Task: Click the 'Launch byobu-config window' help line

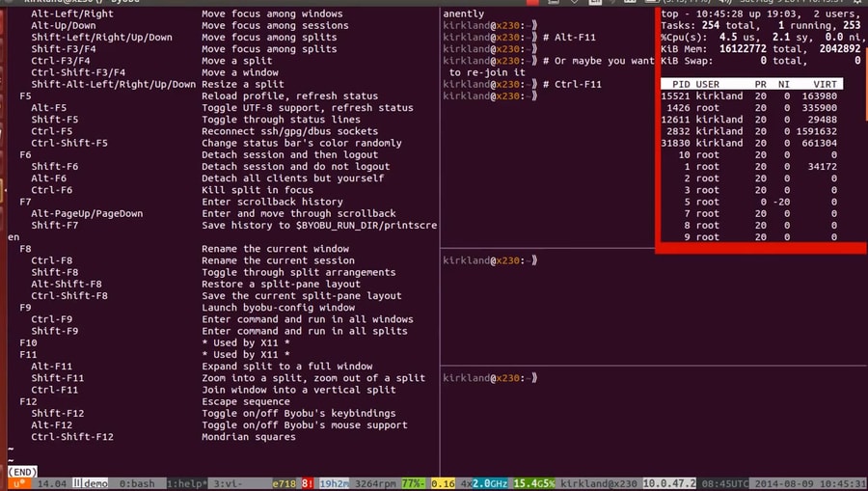Action: pos(279,307)
